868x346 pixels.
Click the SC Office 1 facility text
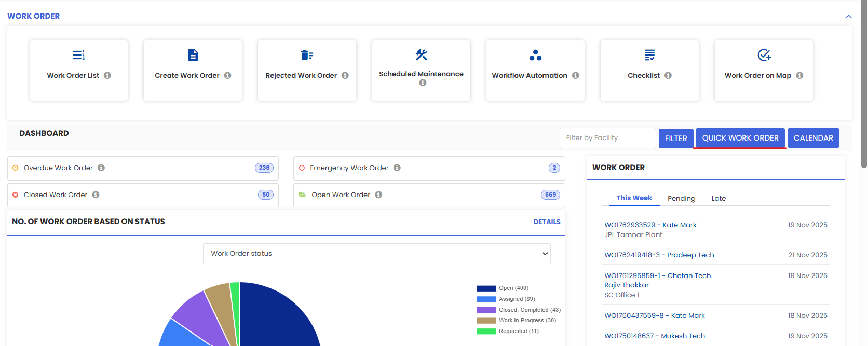point(622,295)
